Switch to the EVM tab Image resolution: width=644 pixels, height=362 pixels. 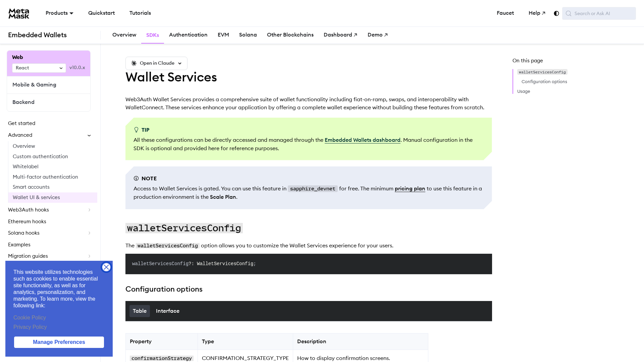point(223,35)
